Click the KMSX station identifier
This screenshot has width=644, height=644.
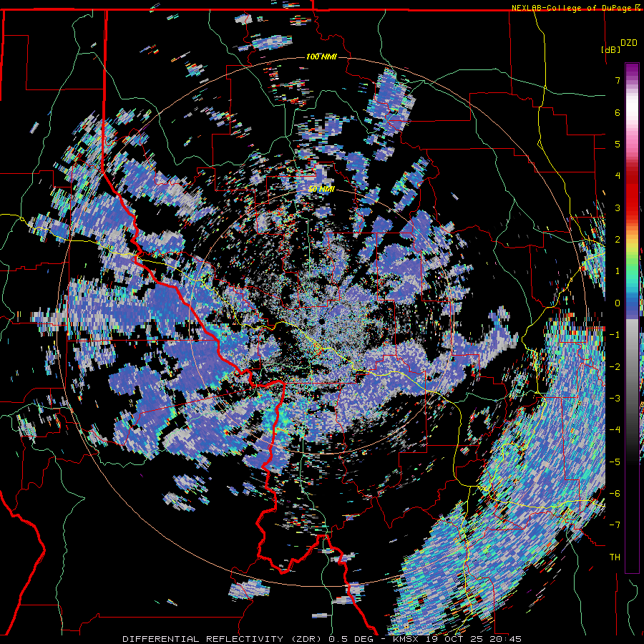(x=406, y=639)
